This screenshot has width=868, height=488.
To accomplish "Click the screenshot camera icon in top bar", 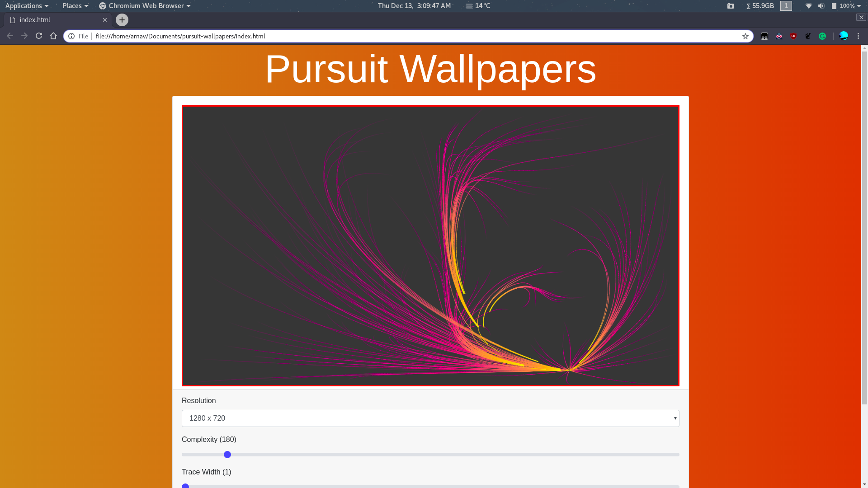I will [731, 6].
